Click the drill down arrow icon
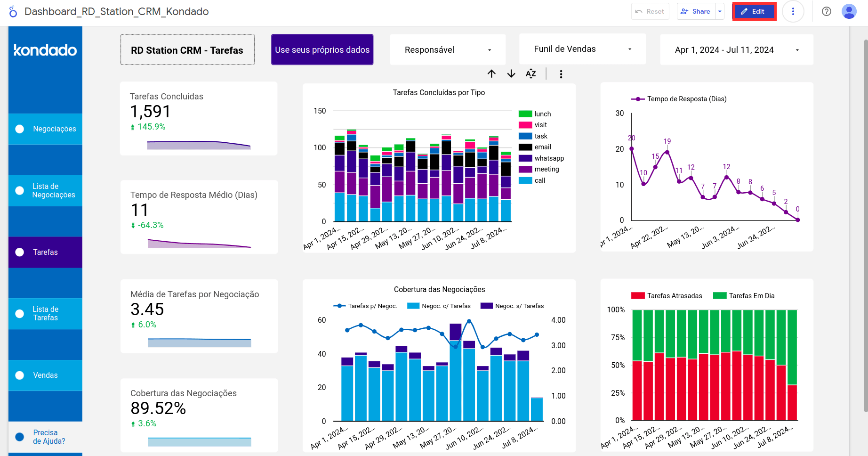868x456 pixels. click(511, 74)
